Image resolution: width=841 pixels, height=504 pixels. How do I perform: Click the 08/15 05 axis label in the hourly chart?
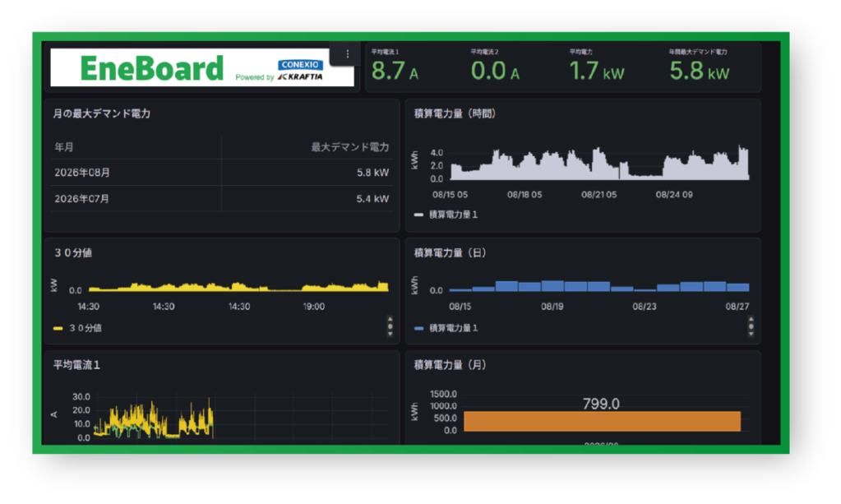point(450,195)
